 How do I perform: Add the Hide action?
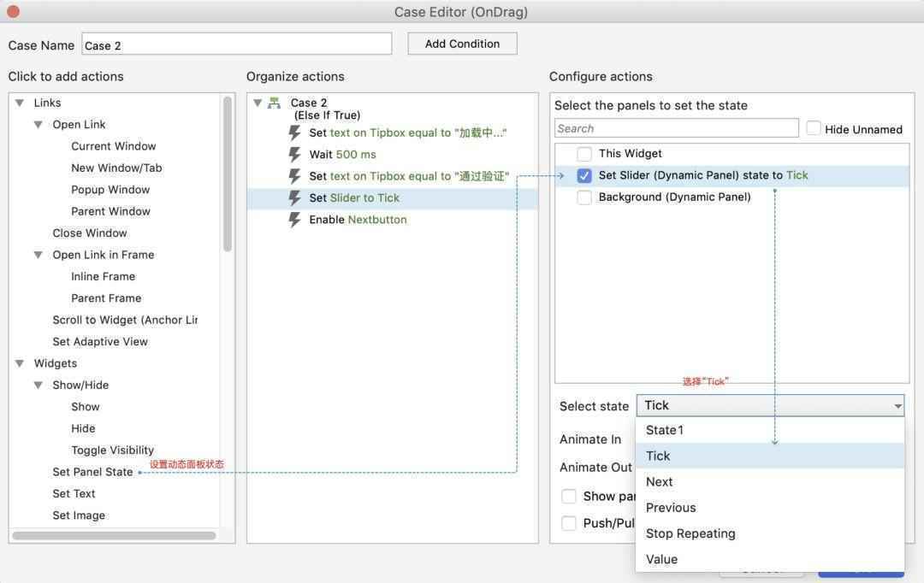point(83,429)
